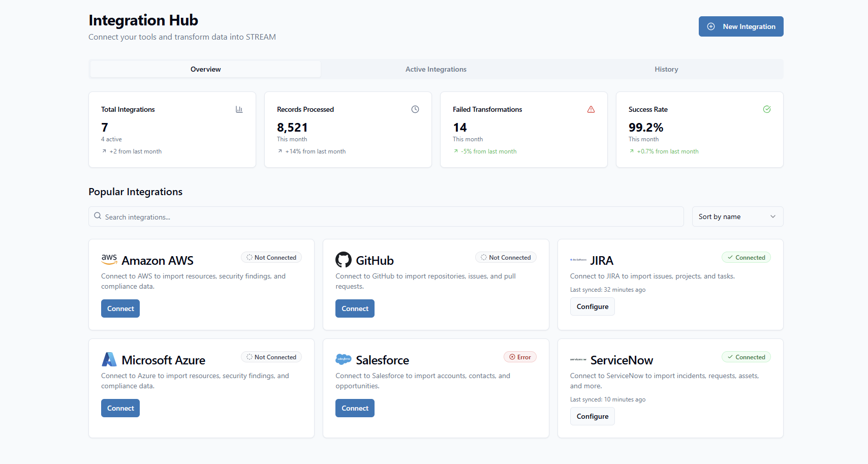Connect the GitHub integration
The image size is (868, 464).
click(355, 308)
